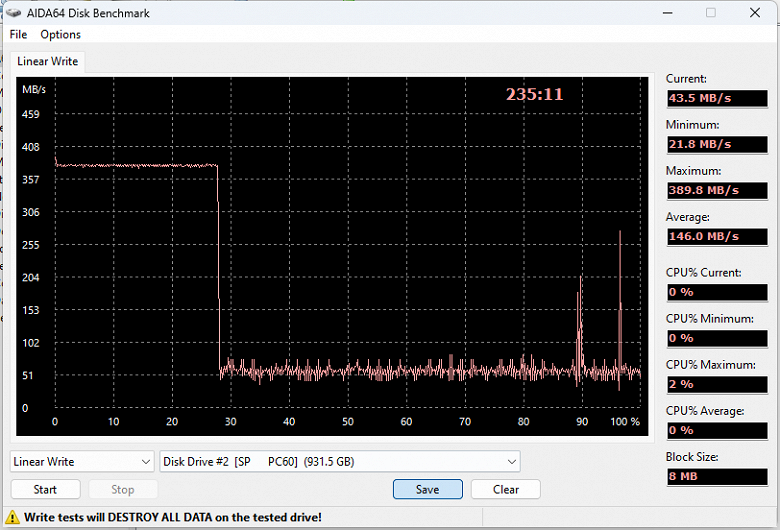Screen dimensions: 780x530
Task: Maximize the AIDA64 Disk Benchmark window
Action: (711, 12)
